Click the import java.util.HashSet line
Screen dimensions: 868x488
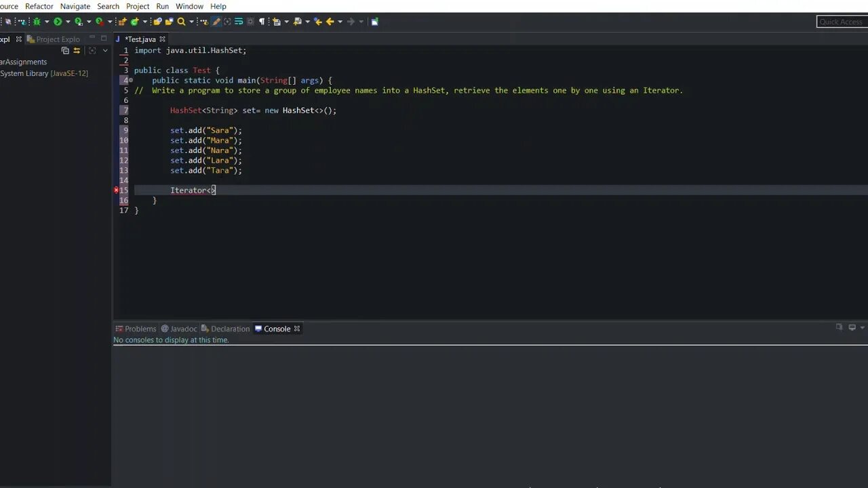point(191,50)
